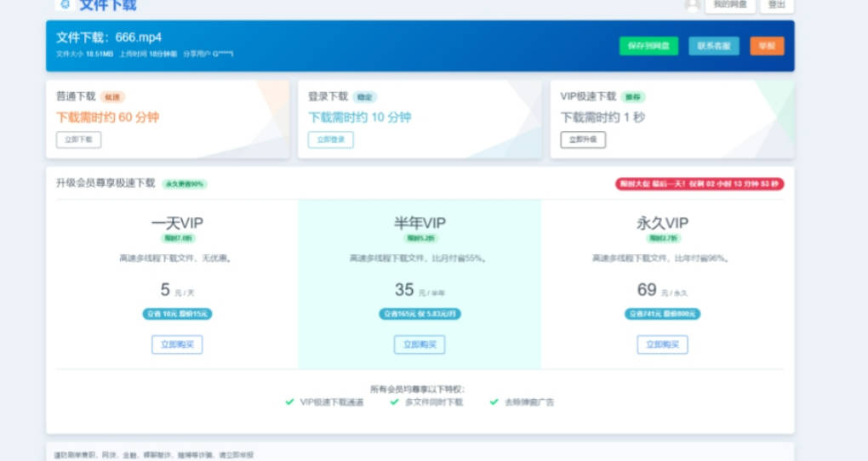This screenshot has height=461, width=868.
Task: Click the 普通下载 card title
Action: click(76, 96)
